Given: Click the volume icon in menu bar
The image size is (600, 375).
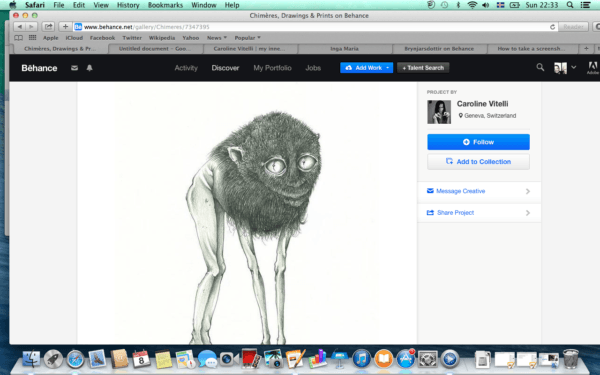Looking at the screenshot, I should click(x=486, y=5).
